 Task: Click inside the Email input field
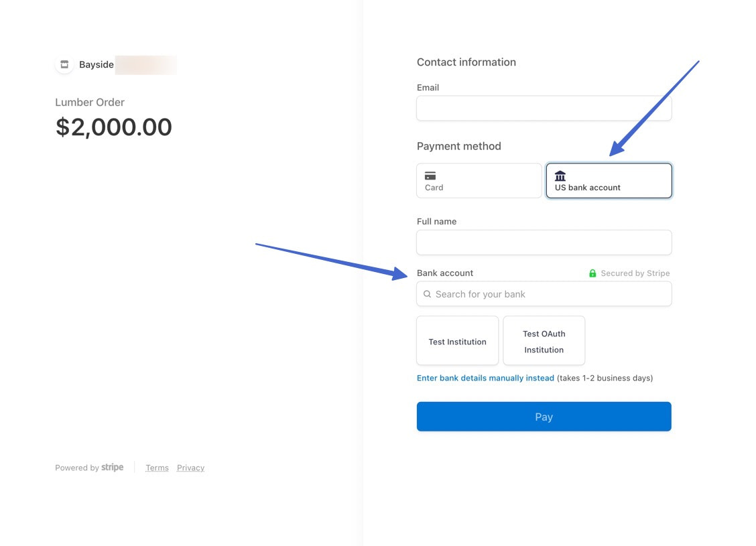544,108
